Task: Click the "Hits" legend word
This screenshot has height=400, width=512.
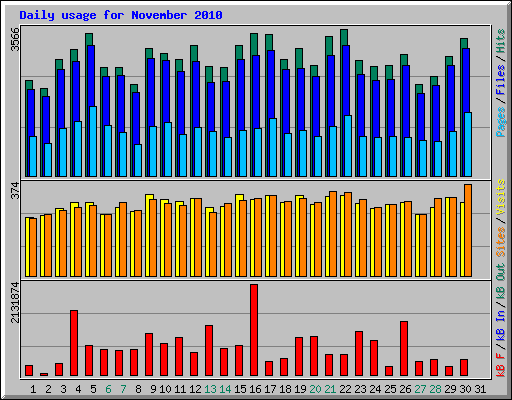Action: [501, 41]
